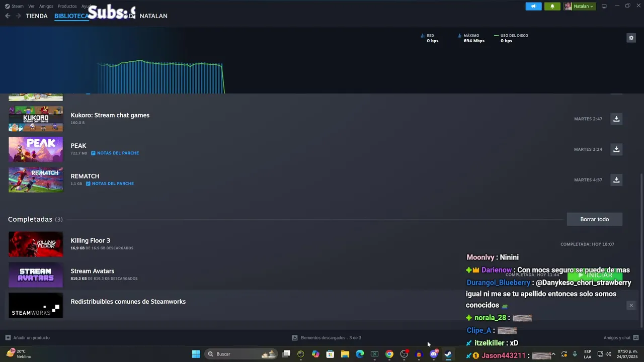The height and width of the screenshot is (362, 644).
Task: Open the Steamworks thumbnail
Action: tap(36, 305)
